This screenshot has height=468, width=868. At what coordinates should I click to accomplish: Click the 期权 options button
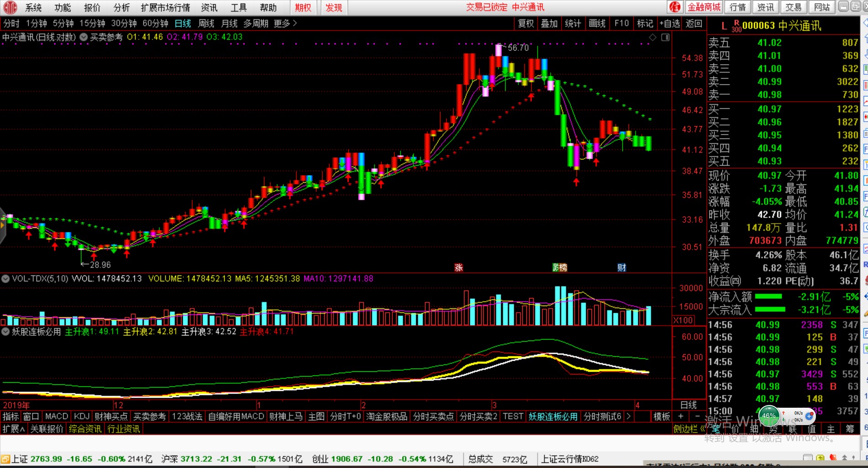click(x=303, y=7)
